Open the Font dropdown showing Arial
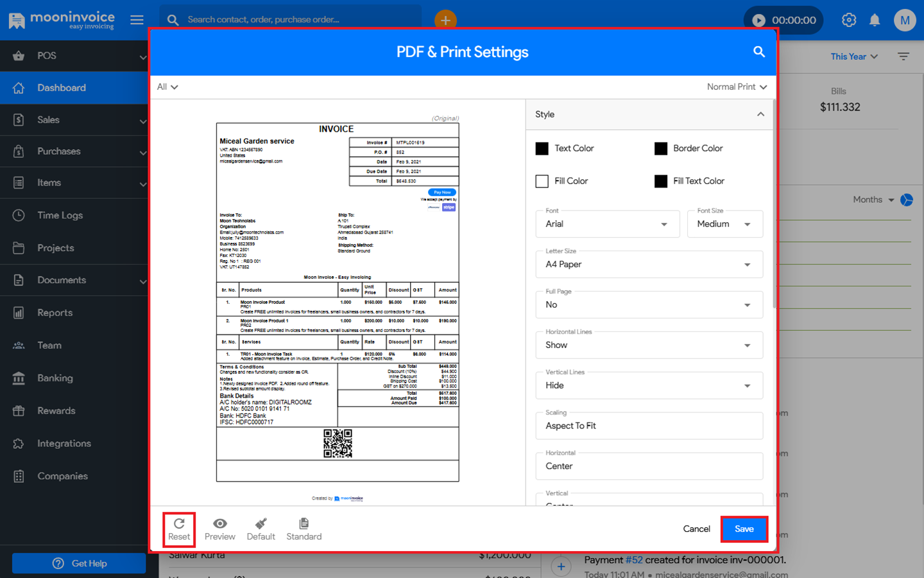Viewport: 924px width, 578px height. (x=607, y=224)
